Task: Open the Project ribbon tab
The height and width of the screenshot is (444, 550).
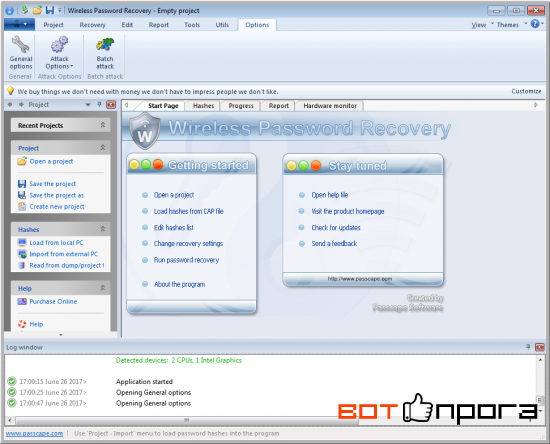Action: 53,25
